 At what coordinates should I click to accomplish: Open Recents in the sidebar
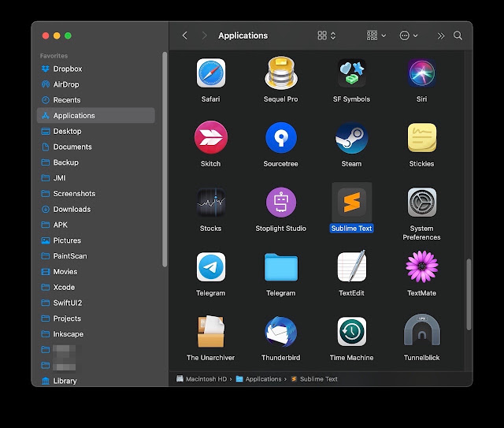[x=96, y=100]
